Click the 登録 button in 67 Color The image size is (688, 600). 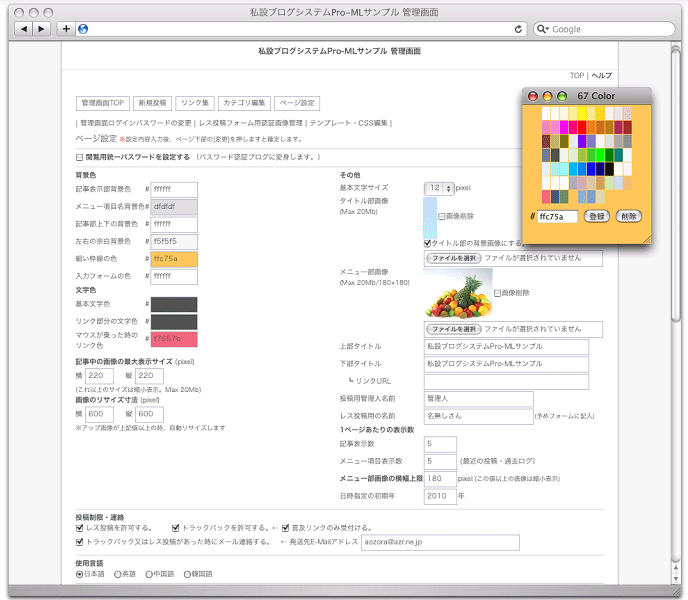[x=597, y=216]
